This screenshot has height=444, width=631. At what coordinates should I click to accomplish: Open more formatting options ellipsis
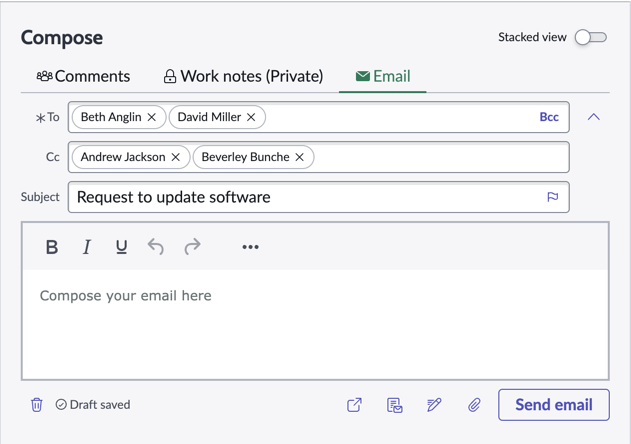click(250, 247)
